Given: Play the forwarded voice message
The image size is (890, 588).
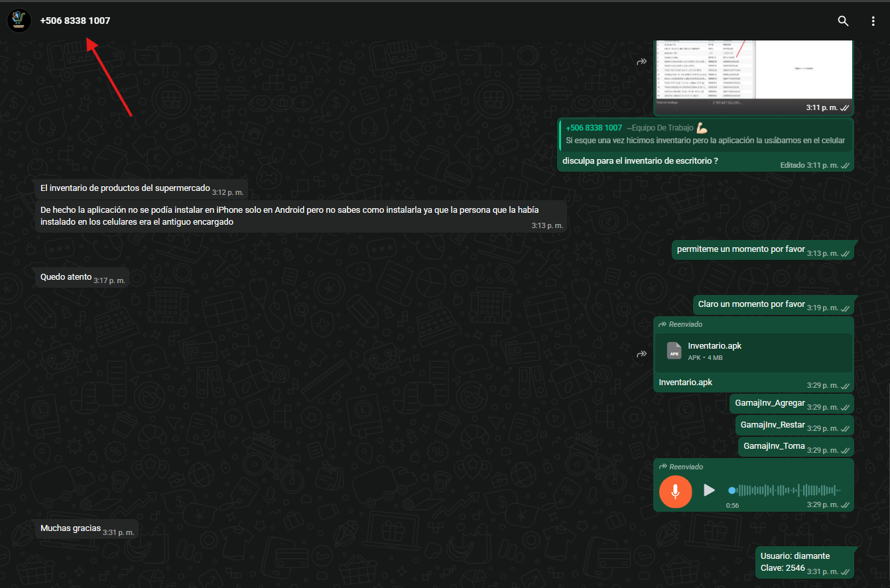Looking at the screenshot, I should click(709, 490).
